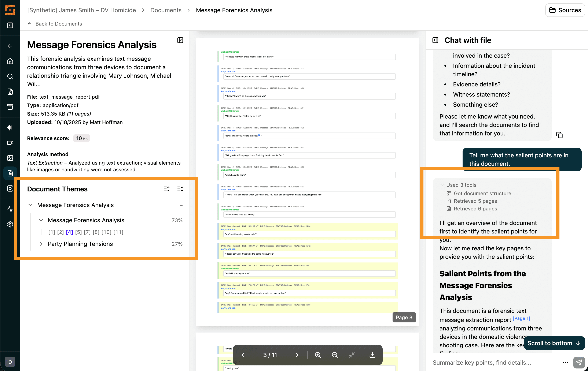Viewport: 588px width, 371px height.
Task: Open the Instagram icon in sidebar
Action: pos(10,188)
